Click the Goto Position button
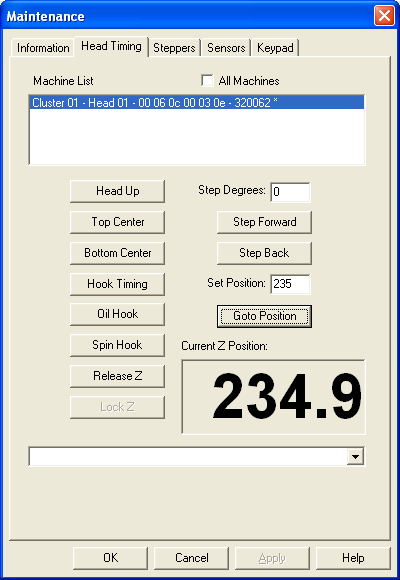The height and width of the screenshot is (580, 400). click(x=264, y=316)
